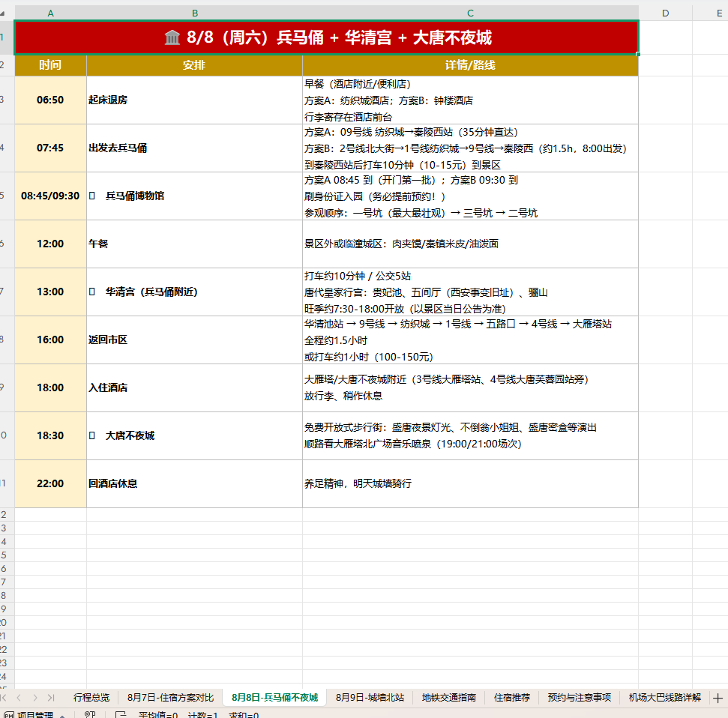The image size is (728, 718).
Task: Select the 12:00 time cell
Action: [50, 244]
